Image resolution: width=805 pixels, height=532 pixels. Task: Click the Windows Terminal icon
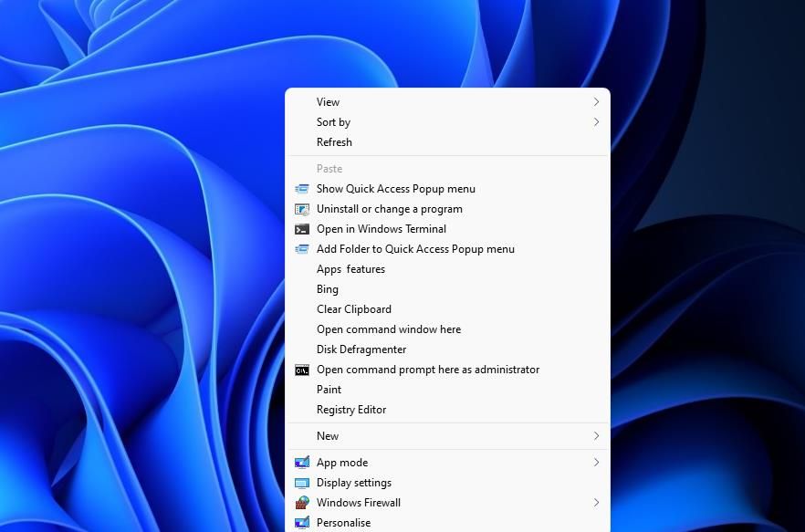(302, 229)
